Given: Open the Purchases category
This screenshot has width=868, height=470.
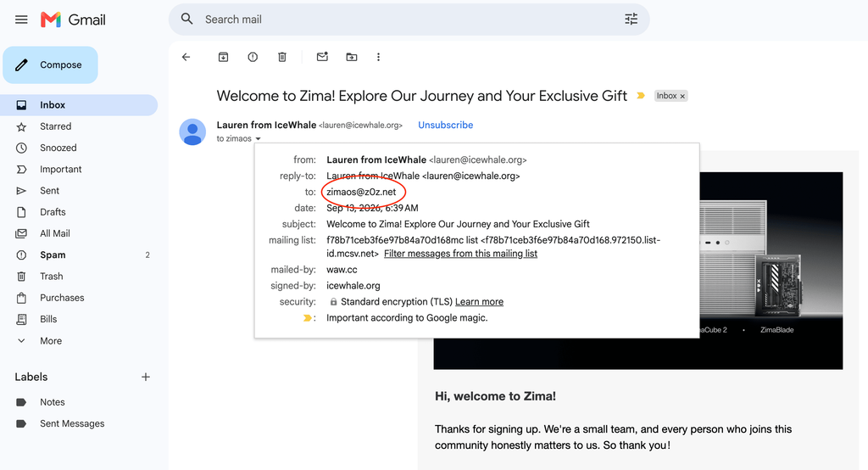Looking at the screenshot, I should (x=79, y=298).
